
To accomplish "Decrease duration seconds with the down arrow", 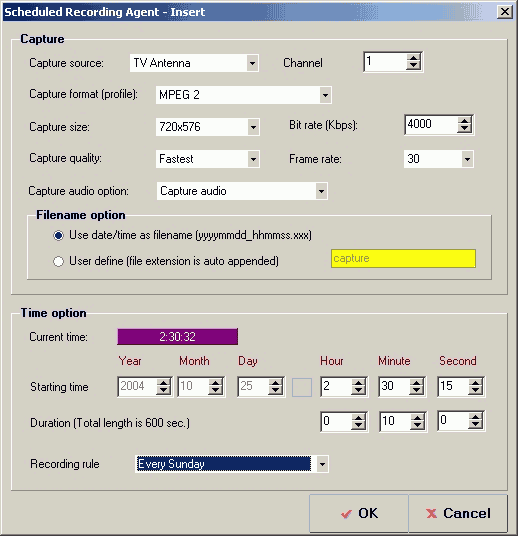I will 475,425.
